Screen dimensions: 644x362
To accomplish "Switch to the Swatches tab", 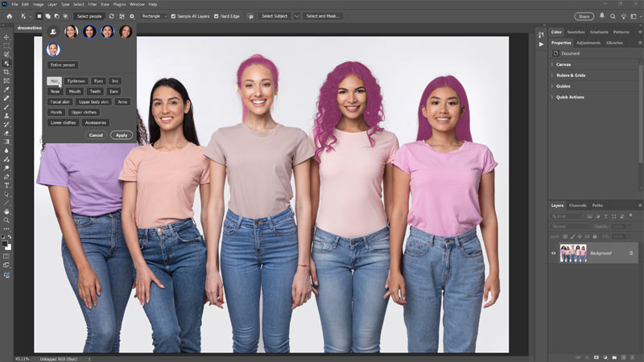I will pos(576,32).
